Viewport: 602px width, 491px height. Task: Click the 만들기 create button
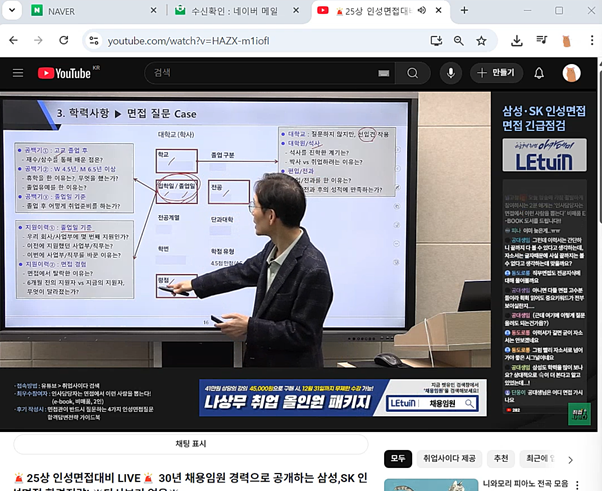click(x=495, y=73)
